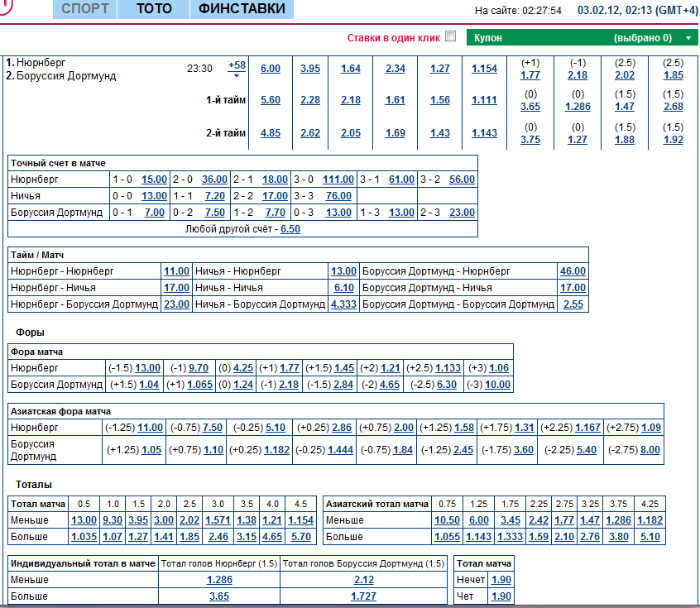700x608 pixels.
Task: Expand the +58 additional markets
Action: pos(237,69)
